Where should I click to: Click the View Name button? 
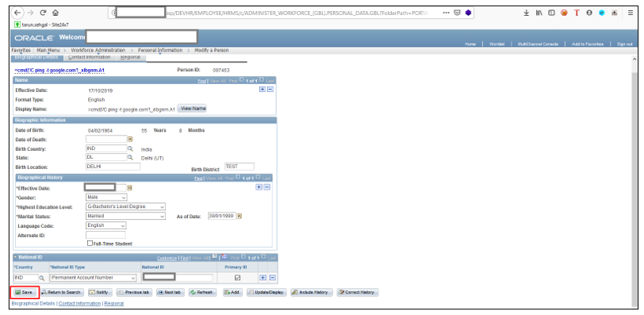click(x=193, y=109)
